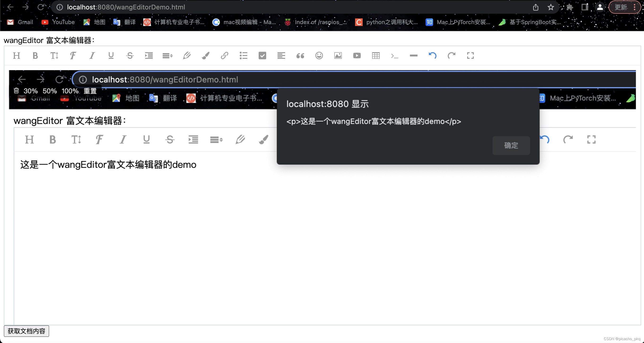Screen dimensions: 644x343
Task: Open the 基于SpringBoot实 bookmark
Action: tap(530, 22)
